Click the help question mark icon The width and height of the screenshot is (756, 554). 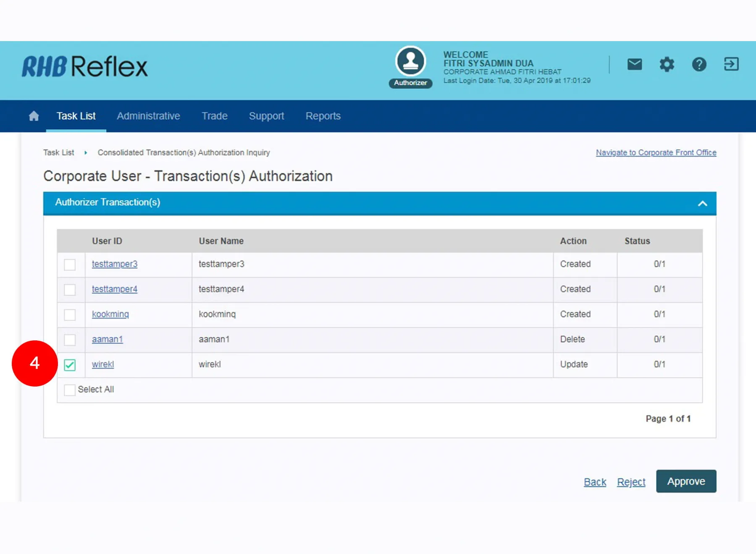(x=699, y=65)
